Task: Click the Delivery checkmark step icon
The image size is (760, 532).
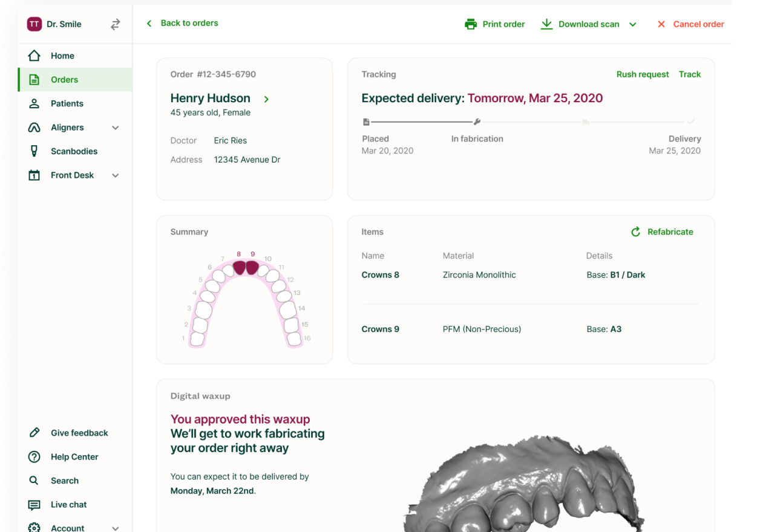Action: tap(691, 122)
